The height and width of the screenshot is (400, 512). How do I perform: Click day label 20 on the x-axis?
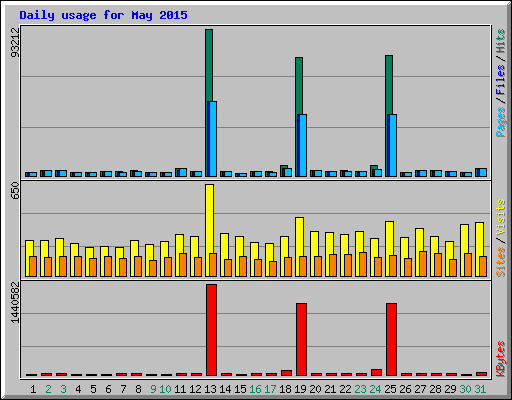tap(315, 389)
